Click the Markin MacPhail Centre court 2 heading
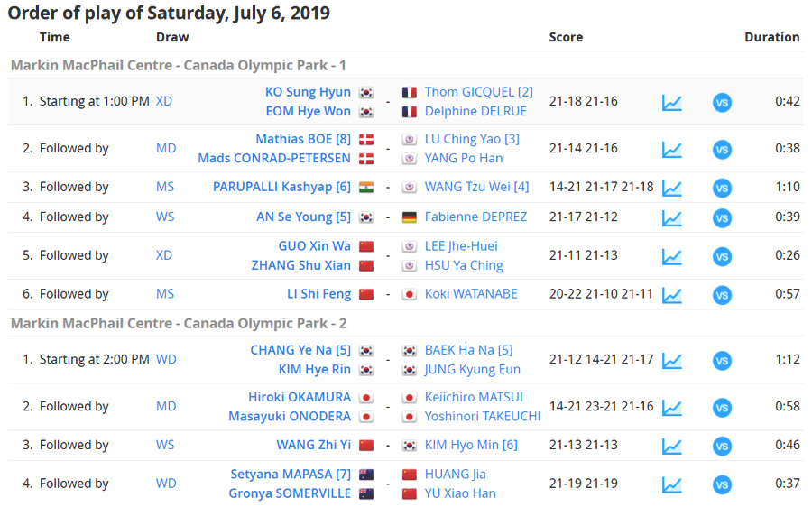This screenshot has width=812, height=507. pyautogui.click(x=179, y=323)
